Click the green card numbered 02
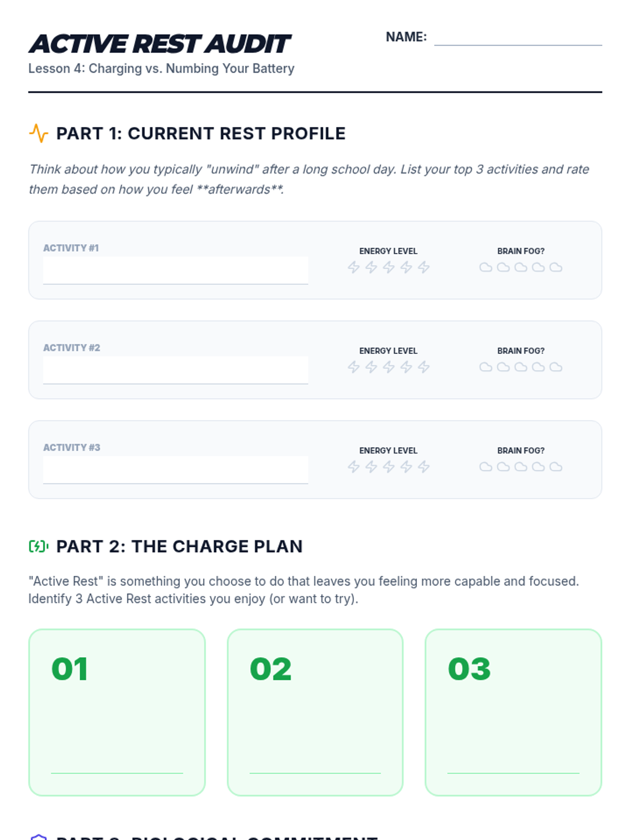Viewport: 630px width, 840px height. click(315, 712)
